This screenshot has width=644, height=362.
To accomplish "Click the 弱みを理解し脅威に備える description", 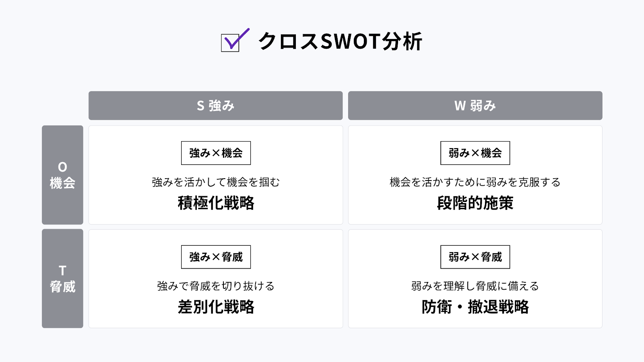I will [x=475, y=286].
